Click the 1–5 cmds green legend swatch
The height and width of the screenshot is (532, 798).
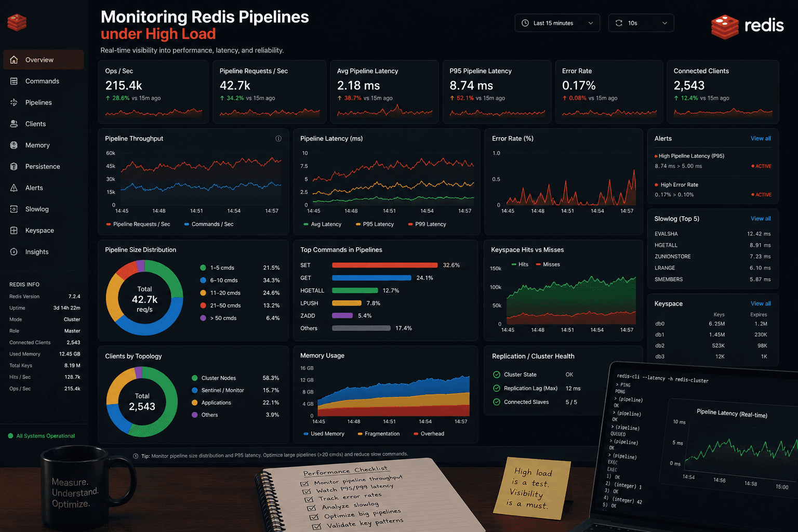(203, 268)
